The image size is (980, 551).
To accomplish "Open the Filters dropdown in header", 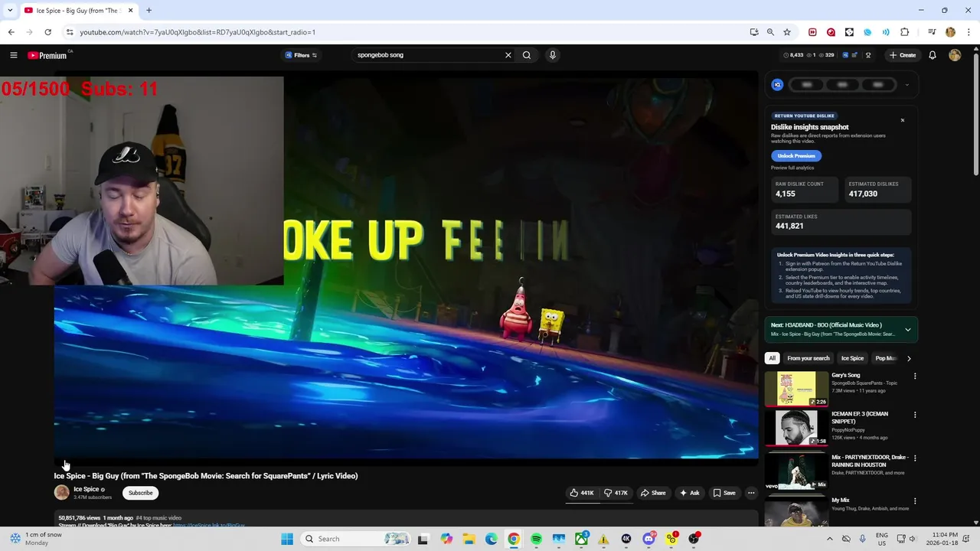I will click(301, 55).
